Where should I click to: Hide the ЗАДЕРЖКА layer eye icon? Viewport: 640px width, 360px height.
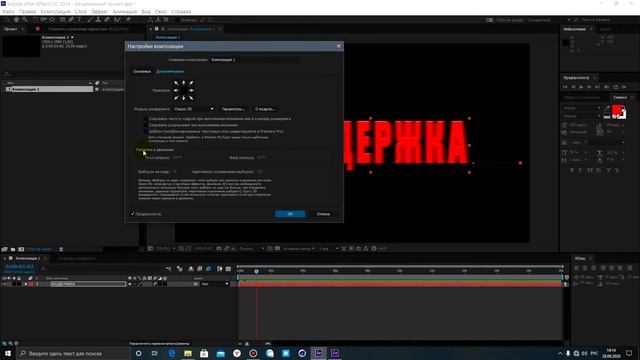coord(4,284)
